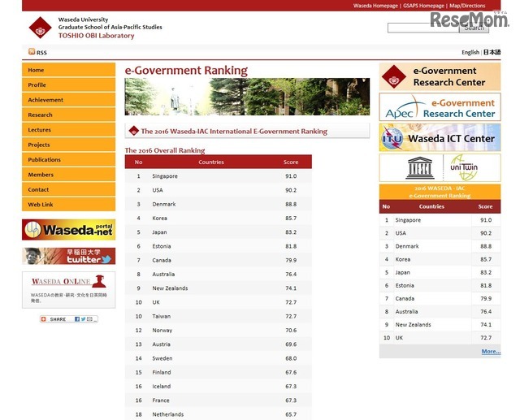The height and width of the screenshot is (420, 520).
Task: Click Austria in the main ranking table
Action: [x=161, y=344]
